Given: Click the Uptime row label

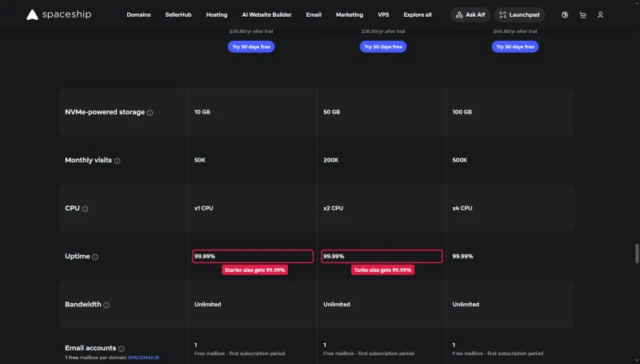Looking at the screenshot, I should tap(77, 256).
